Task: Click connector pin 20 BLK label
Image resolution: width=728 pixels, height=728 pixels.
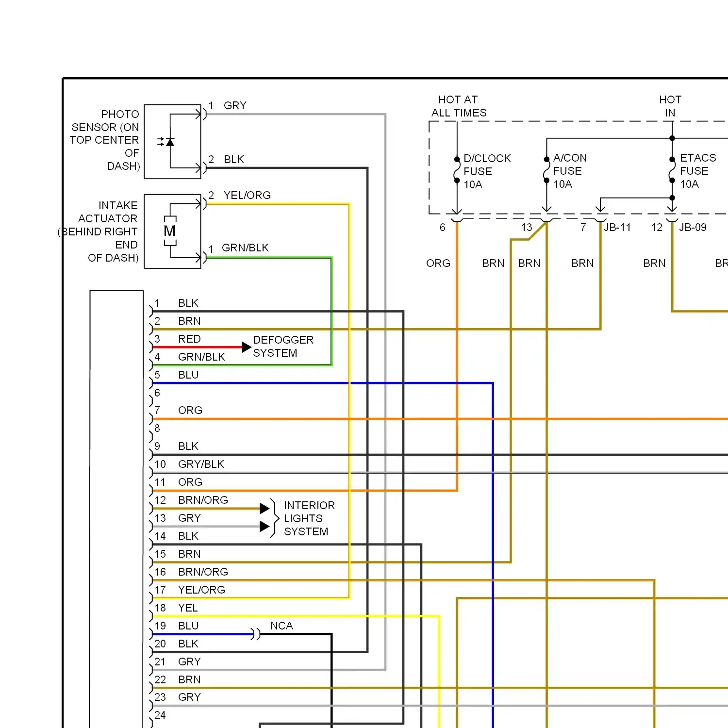Action: [x=188, y=644]
